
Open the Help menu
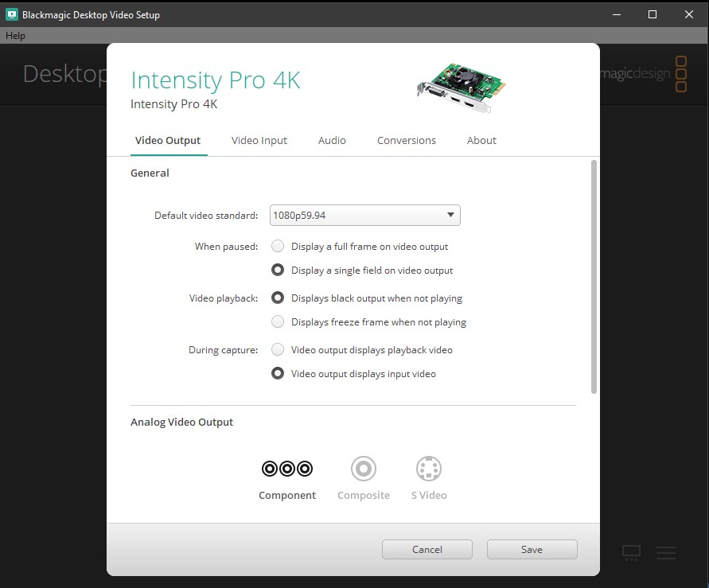(x=15, y=36)
